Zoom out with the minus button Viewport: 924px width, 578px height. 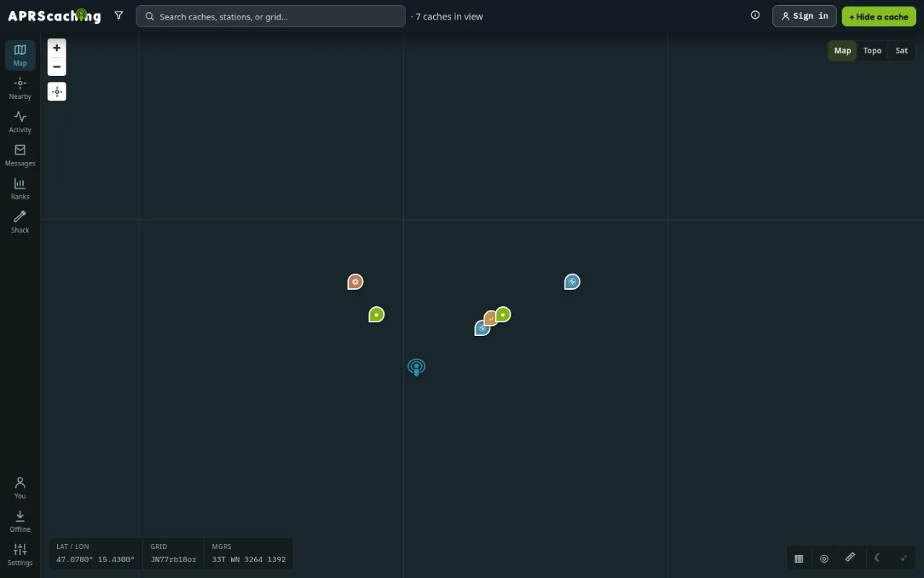pyautogui.click(x=57, y=66)
